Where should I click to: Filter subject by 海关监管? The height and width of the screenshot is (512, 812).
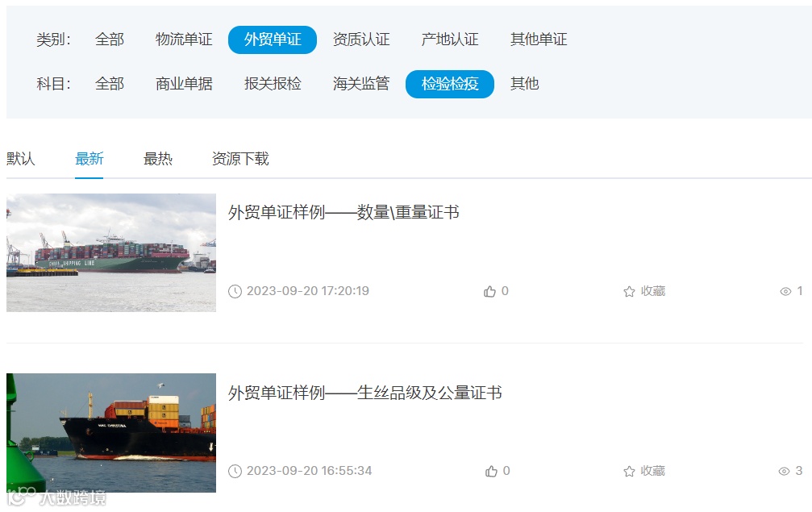(x=361, y=84)
